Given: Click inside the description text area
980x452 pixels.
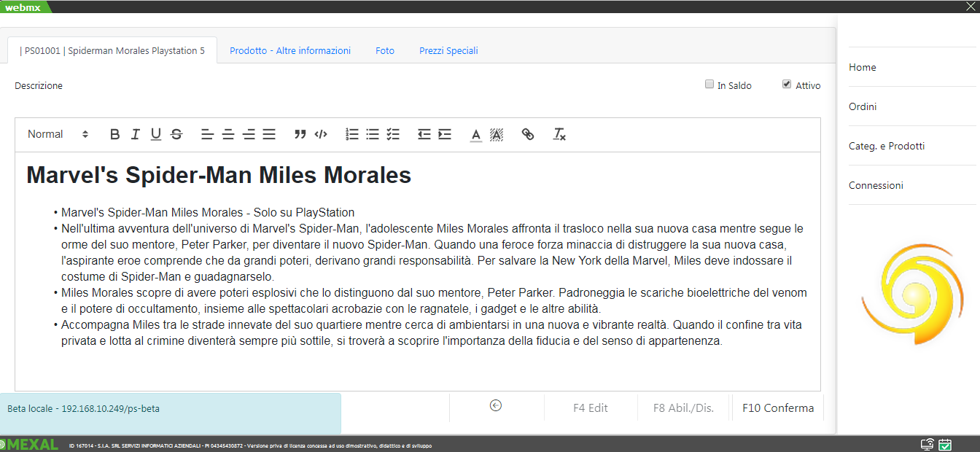Looking at the screenshot, I should (x=416, y=365).
